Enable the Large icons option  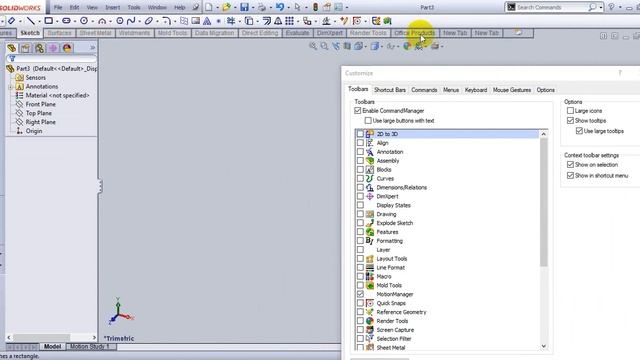(x=570, y=111)
